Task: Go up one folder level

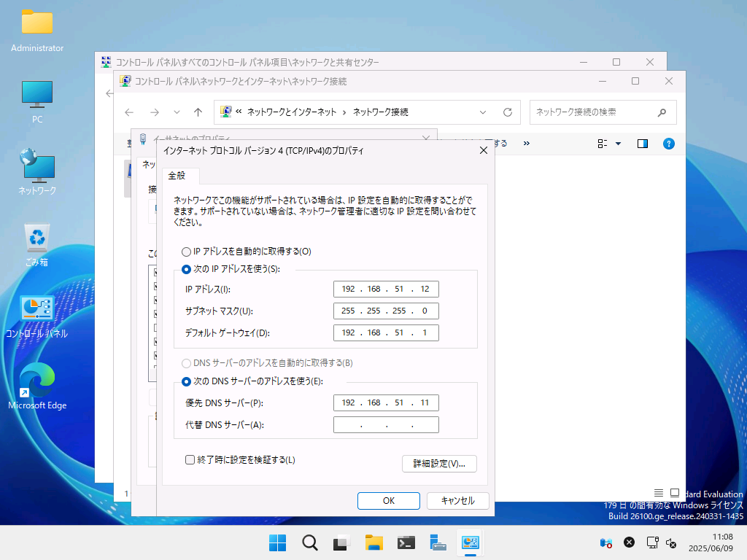Action: pyautogui.click(x=198, y=112)
